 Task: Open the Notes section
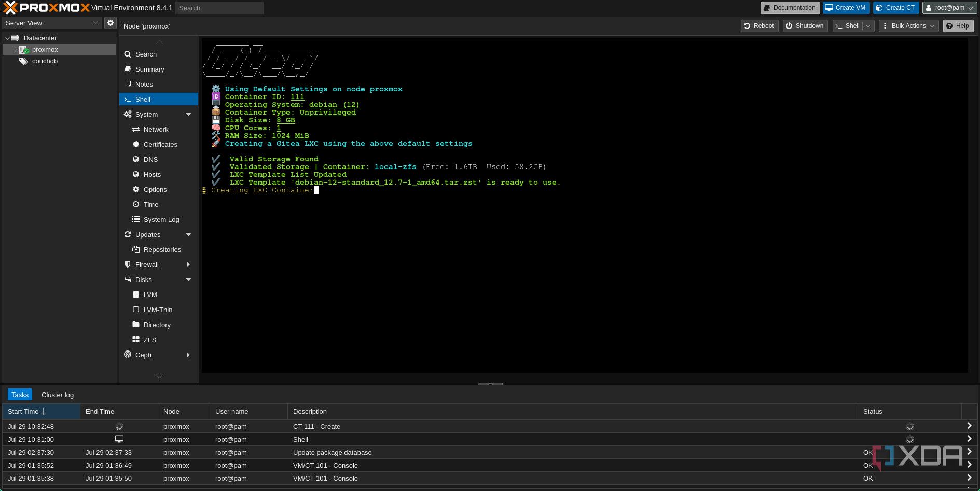[x=159, y=84]
